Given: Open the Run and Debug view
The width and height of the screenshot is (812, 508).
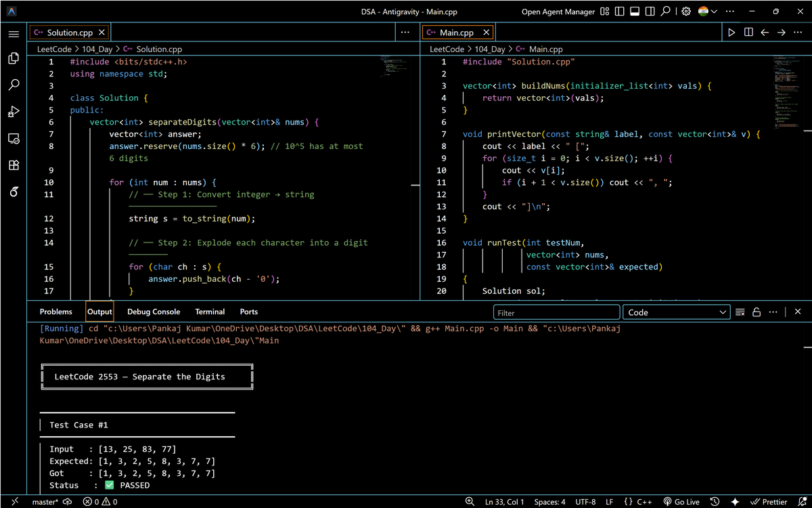Looking at the screenshot, I should point(14,112).
